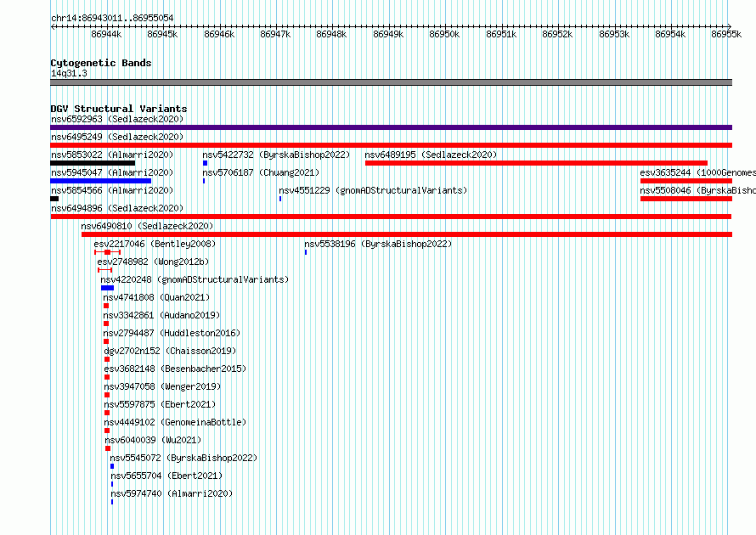Select the nsv3947058 (Wenger2019) label

point(162,386)
